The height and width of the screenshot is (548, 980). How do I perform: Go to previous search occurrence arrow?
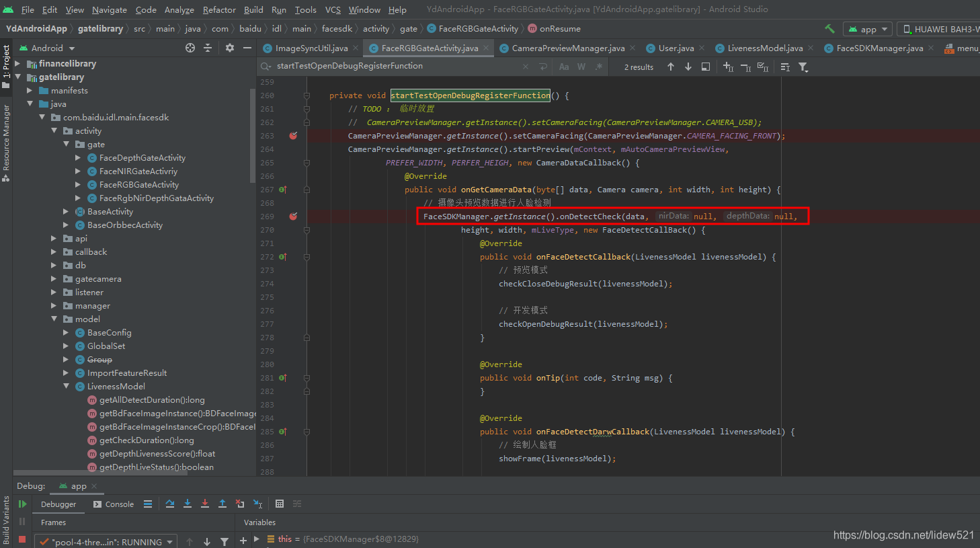coord(671,67)
